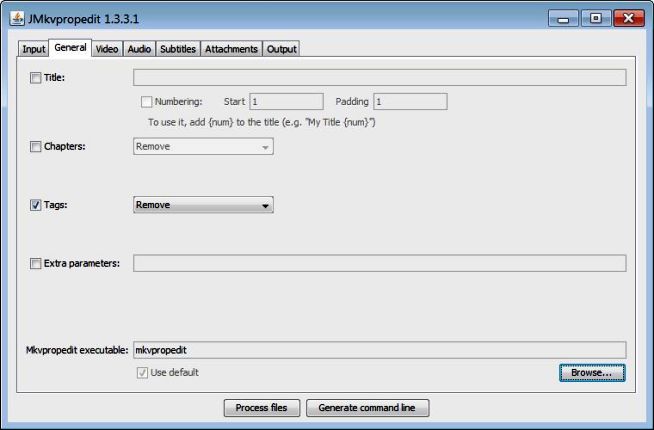Click Generate command line button
This screenshot has height=430, width=654.
point(367,407)
